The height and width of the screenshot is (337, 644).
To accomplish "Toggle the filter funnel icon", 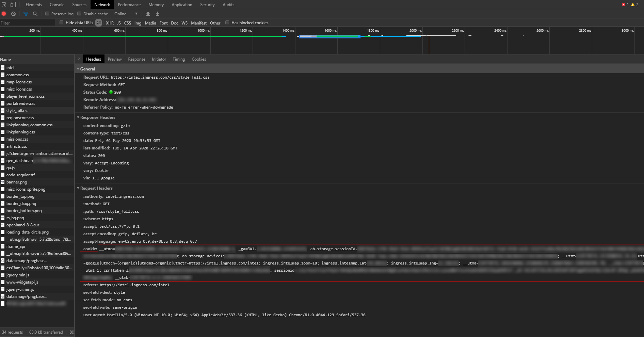I will (26, 14).
